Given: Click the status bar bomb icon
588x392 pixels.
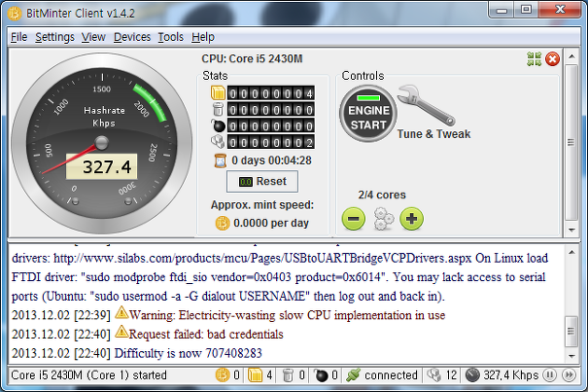Looking at the screenshot, I should (321, 375).
